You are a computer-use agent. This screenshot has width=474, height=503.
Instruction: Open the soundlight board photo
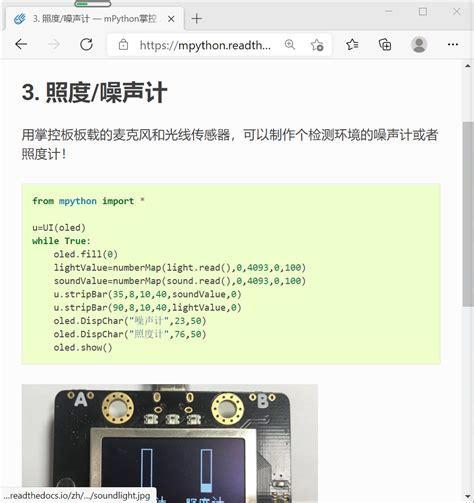tap(170, 443)
